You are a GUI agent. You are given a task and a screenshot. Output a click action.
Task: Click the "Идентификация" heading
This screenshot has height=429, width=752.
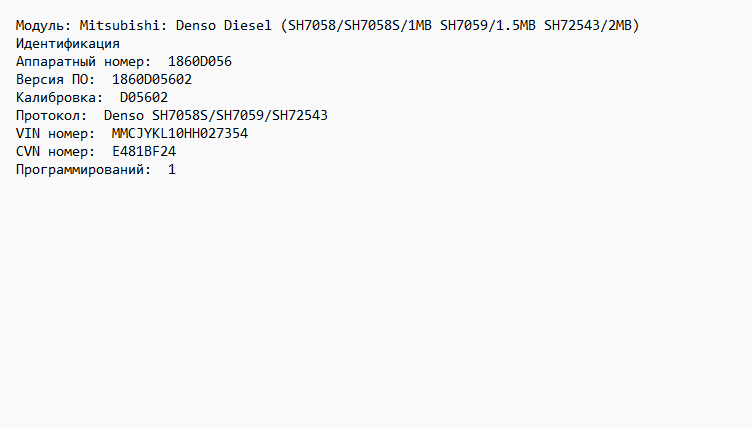tap(68, 43)
